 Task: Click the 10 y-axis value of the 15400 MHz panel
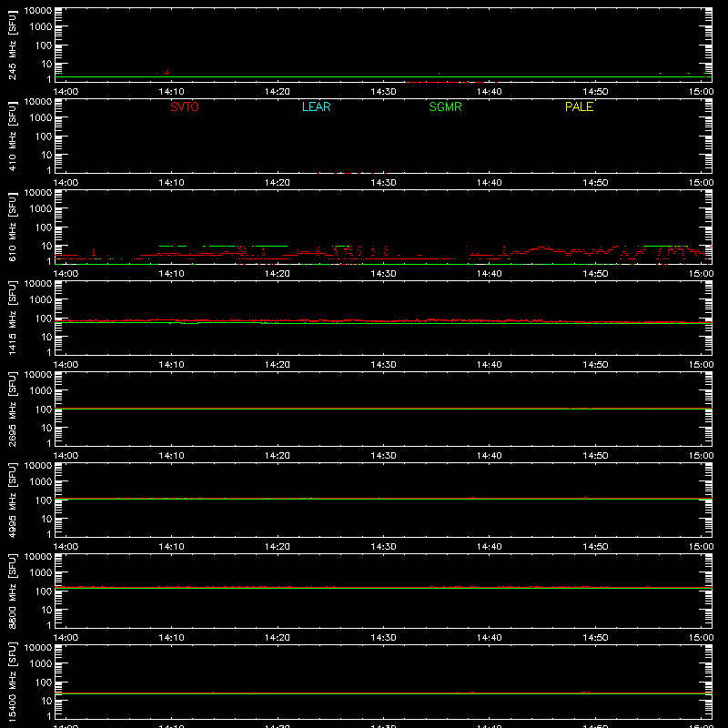click(x=46, y=701)
